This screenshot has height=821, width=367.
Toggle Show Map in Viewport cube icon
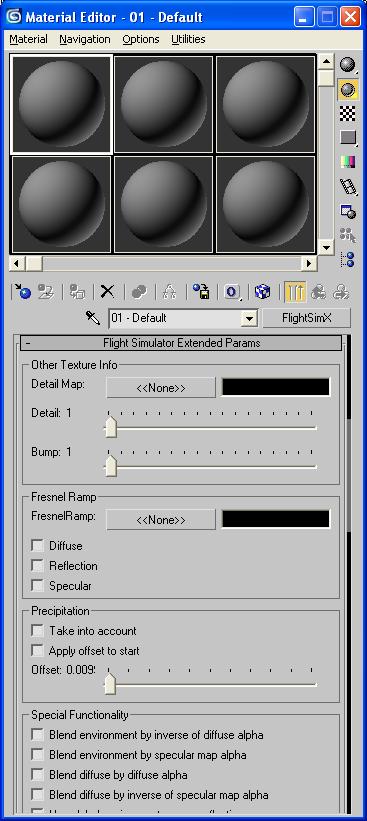pyautogui.click(x=262, y=292)
